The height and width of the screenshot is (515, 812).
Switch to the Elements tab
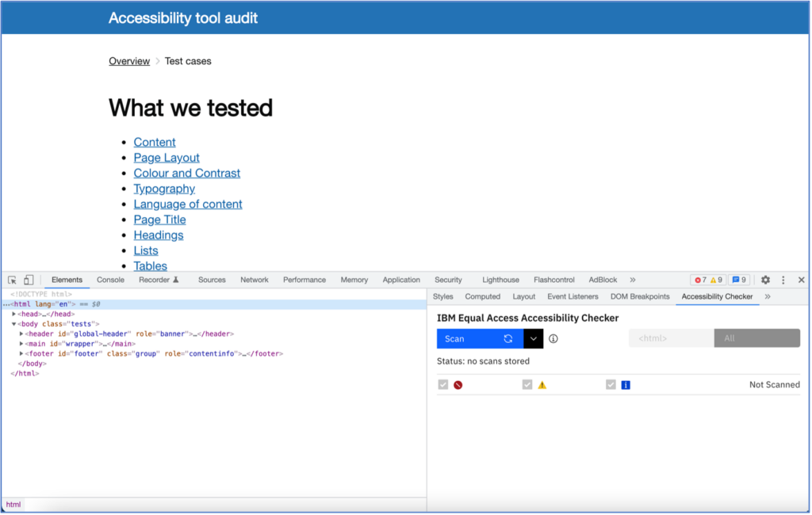coord(67,280)
